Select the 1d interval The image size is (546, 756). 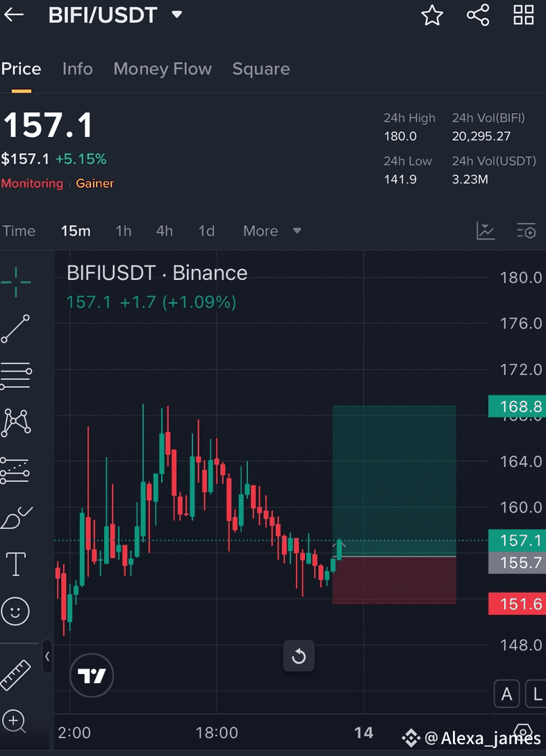206,231
